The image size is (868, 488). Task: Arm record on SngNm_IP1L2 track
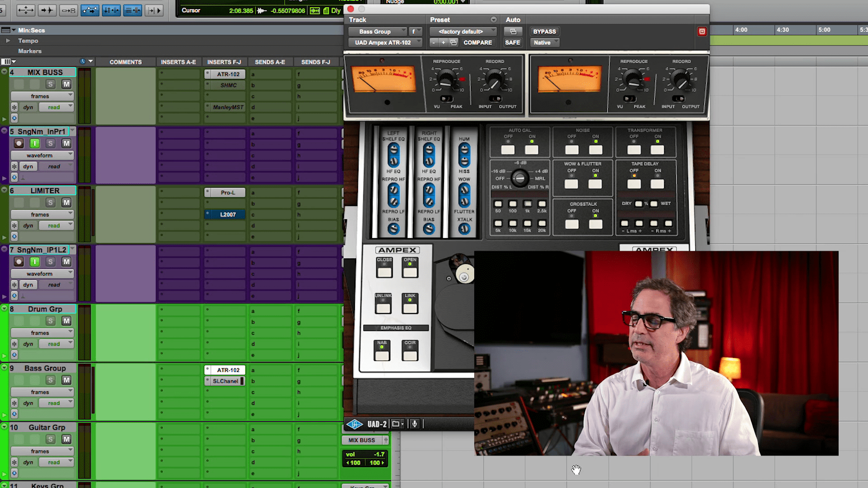[19, 262]
